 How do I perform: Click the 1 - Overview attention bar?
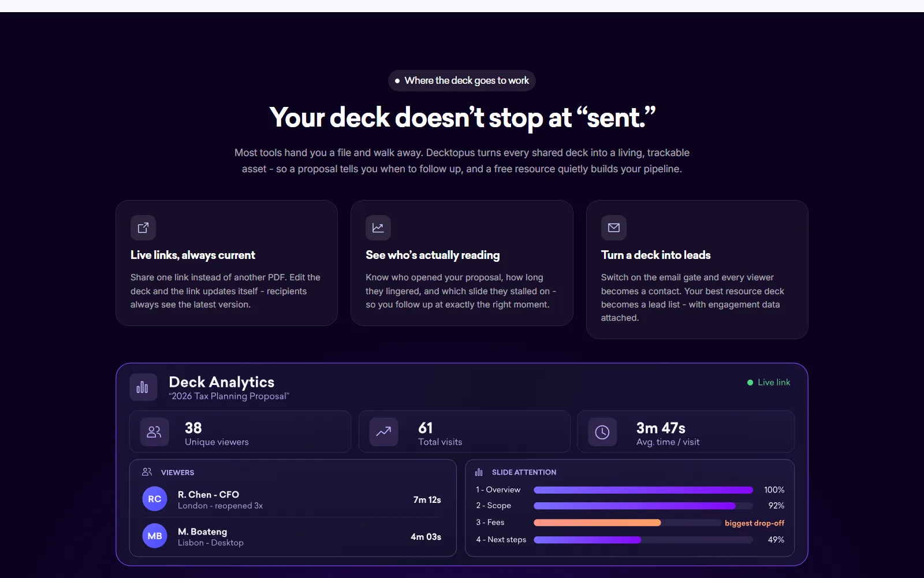643,490
